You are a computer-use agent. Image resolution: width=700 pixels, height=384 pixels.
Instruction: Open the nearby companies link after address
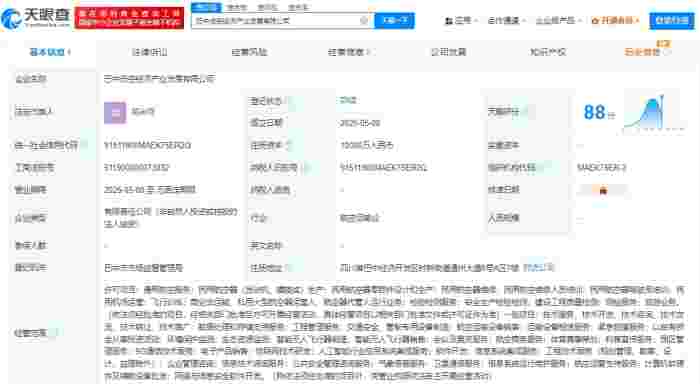[539, 267]
